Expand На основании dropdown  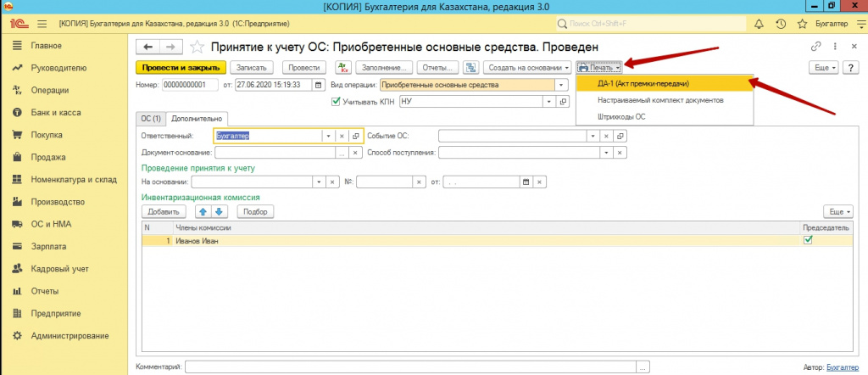tap(320, 182)
